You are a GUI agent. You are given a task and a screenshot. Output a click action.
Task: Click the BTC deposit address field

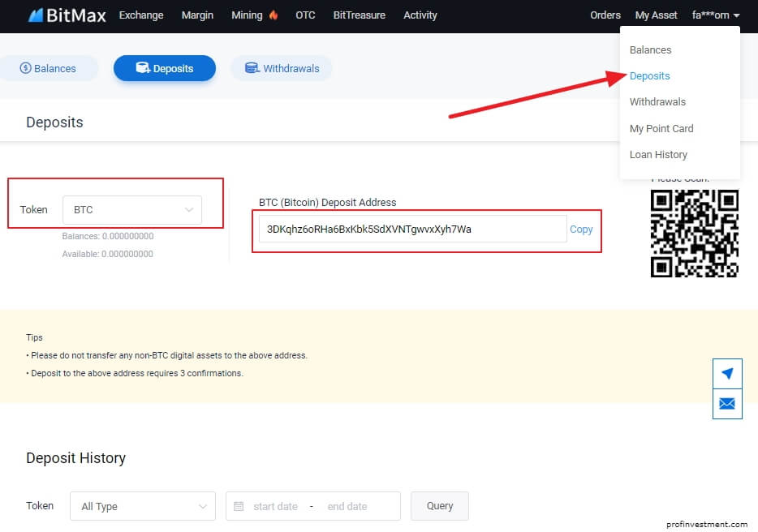[x=413, y=229]
